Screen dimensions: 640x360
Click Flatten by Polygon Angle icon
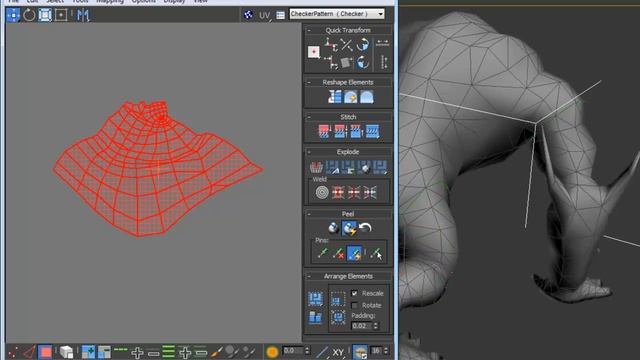pos(332,167)
